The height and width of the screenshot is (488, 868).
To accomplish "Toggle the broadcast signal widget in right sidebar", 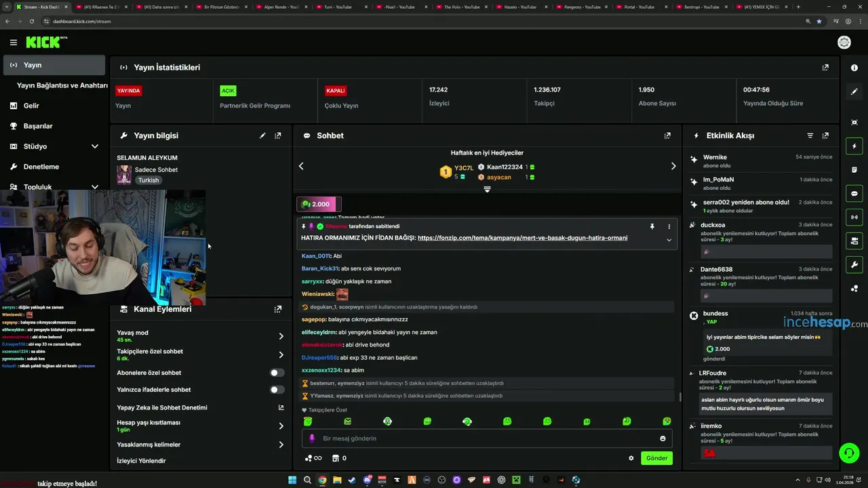I will coord(854,218).
